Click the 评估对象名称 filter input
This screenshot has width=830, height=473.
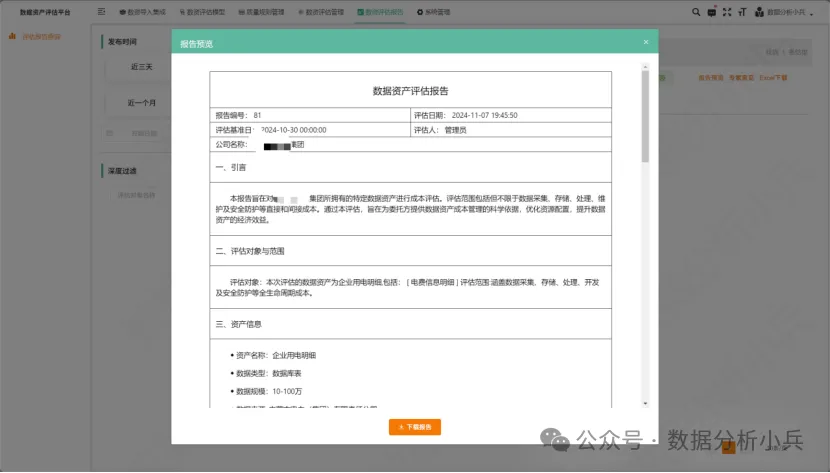pyautogui.click(x=140, y=195)
